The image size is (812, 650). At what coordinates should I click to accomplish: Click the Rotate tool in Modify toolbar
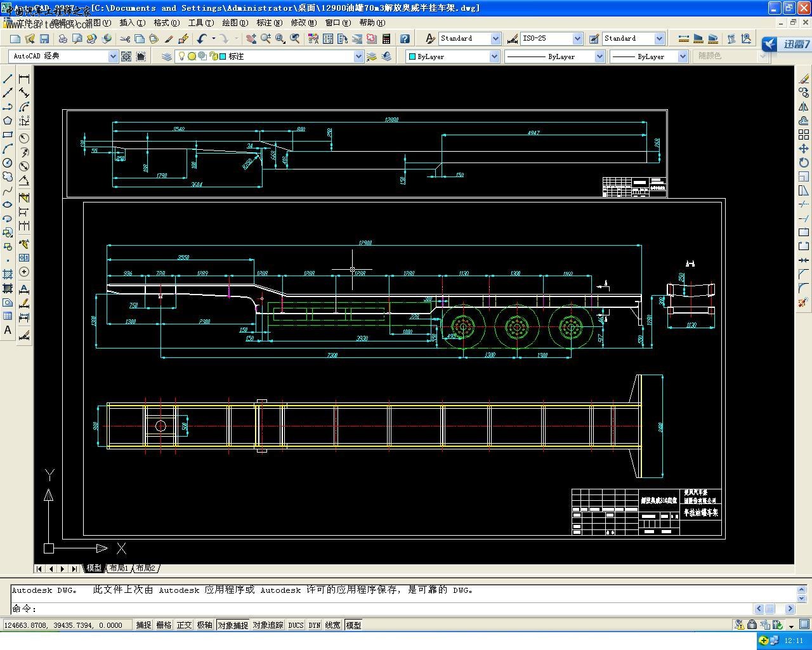(x=803, y=162)
